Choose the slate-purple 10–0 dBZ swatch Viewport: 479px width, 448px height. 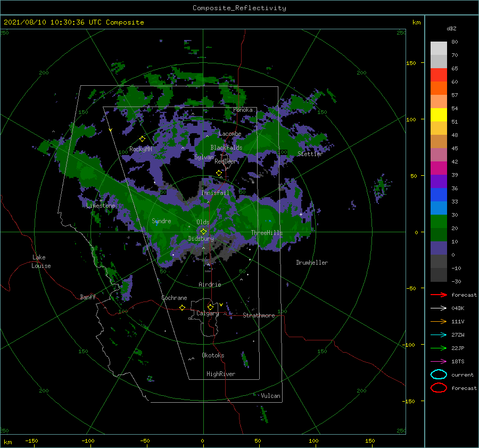click(439, 248)
